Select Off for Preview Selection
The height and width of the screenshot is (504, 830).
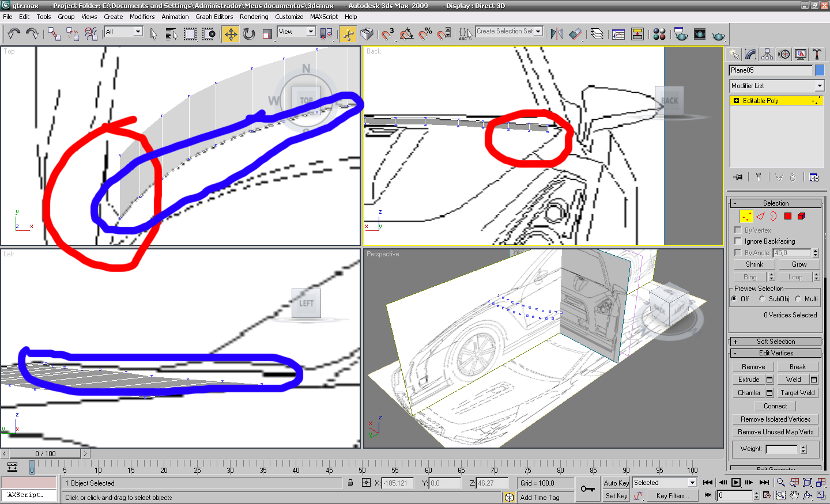pyautogui.click(x=734, y=299)
